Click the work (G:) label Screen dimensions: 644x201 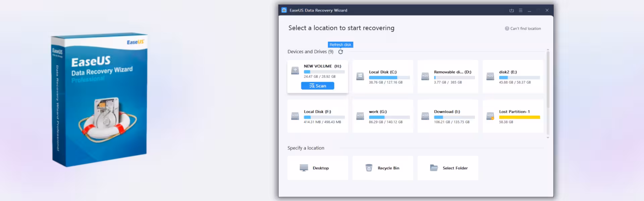pos(378,112)
